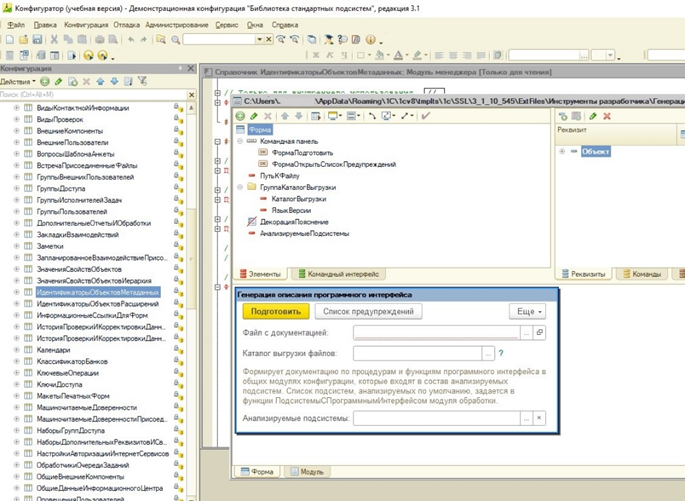Select ДекорацияПояснение element
This screenshot has height=501, width=685.
[x=294, y=222]
